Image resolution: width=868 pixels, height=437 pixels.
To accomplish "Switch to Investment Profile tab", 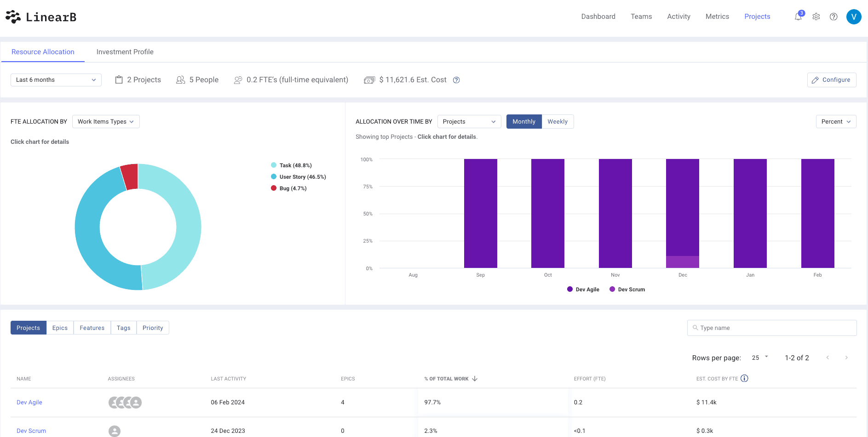I will pyautogui.click(x=125, y=52).
